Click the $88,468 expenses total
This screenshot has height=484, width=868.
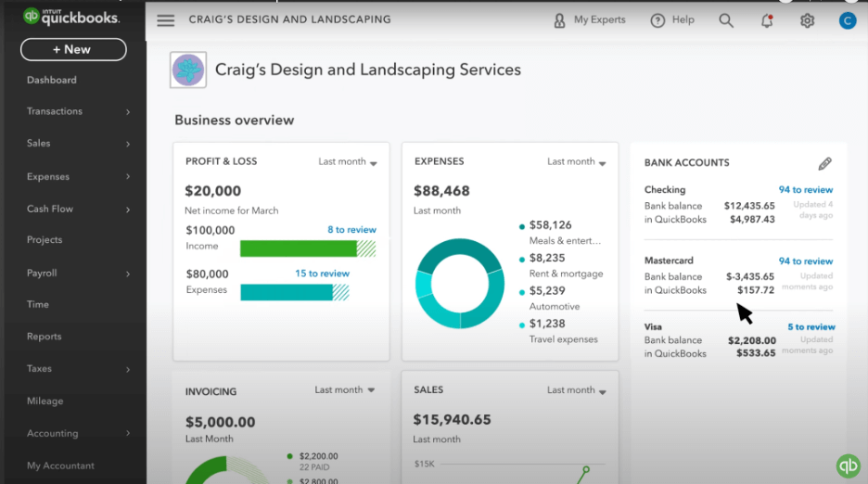coord(441,191)
